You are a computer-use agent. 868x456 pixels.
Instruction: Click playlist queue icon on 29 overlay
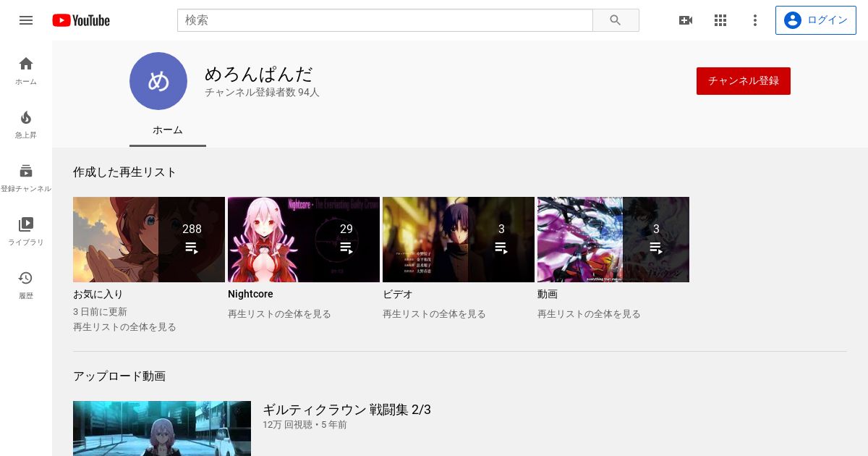point(346,248)
